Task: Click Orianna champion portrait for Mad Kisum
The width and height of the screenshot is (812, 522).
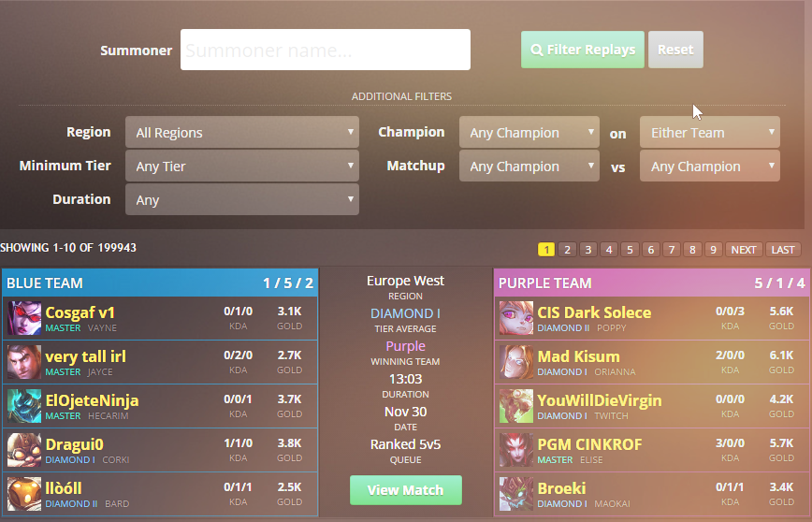Action: coord(516,362)
